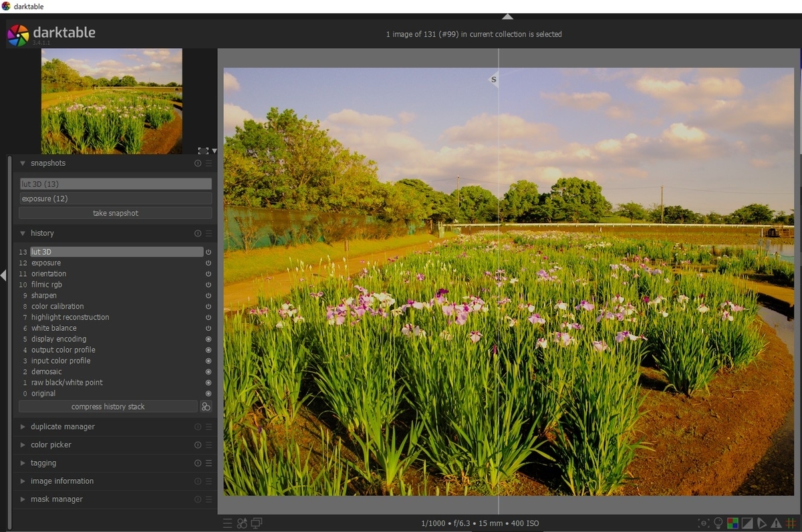
Task: Expand the mask manager module
Action: [22, 499]
